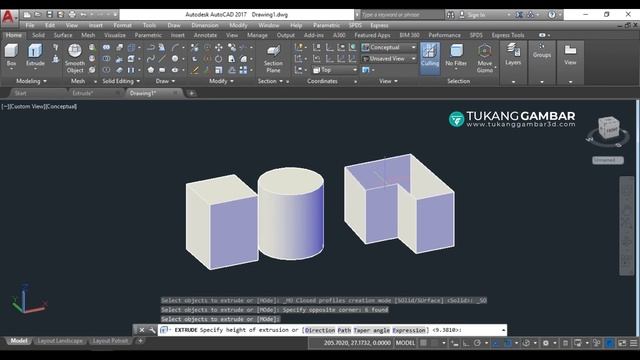Open the No Filter selection option
The width and height of the screenshot is (640, 360).
[456, 56]
